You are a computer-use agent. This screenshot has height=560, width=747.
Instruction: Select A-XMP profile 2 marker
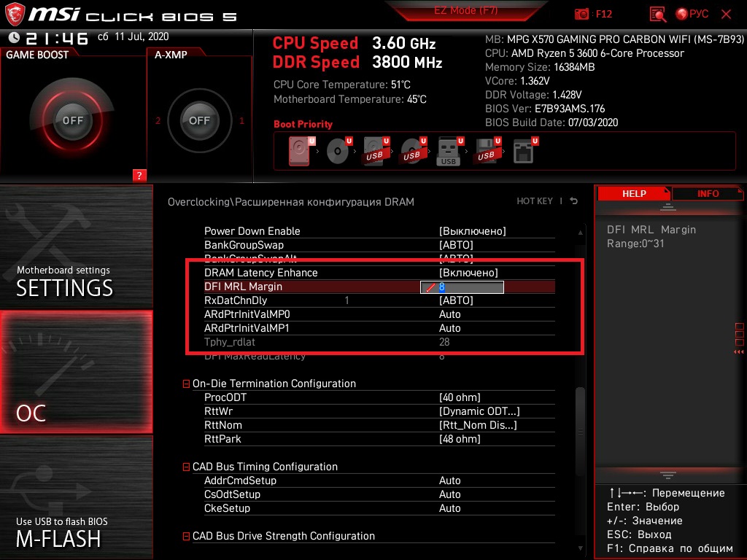click(x=158, y=120)
